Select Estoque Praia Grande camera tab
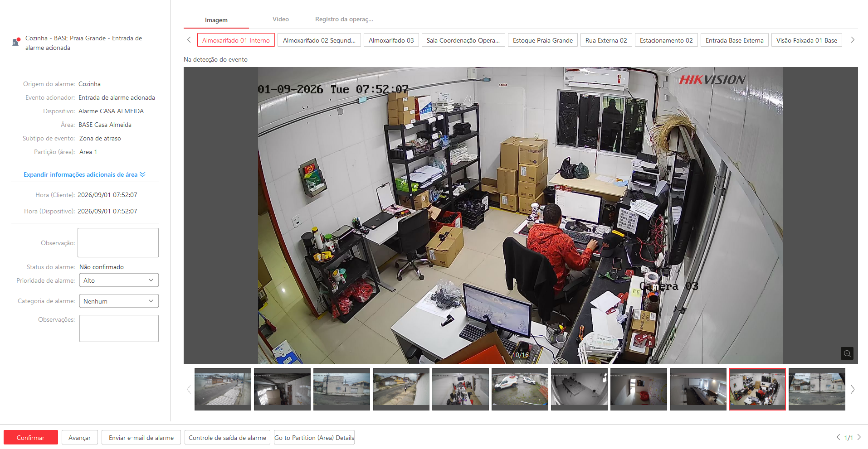Screen dimensions: 868x449 click(543, 40)
